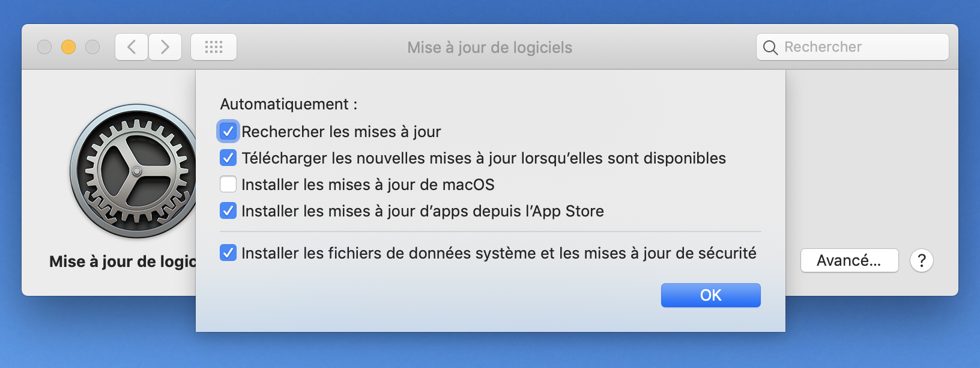Go back using the left chevron button
The height and width of the screenshot is (368, 980).
click(x=132, y=47)
